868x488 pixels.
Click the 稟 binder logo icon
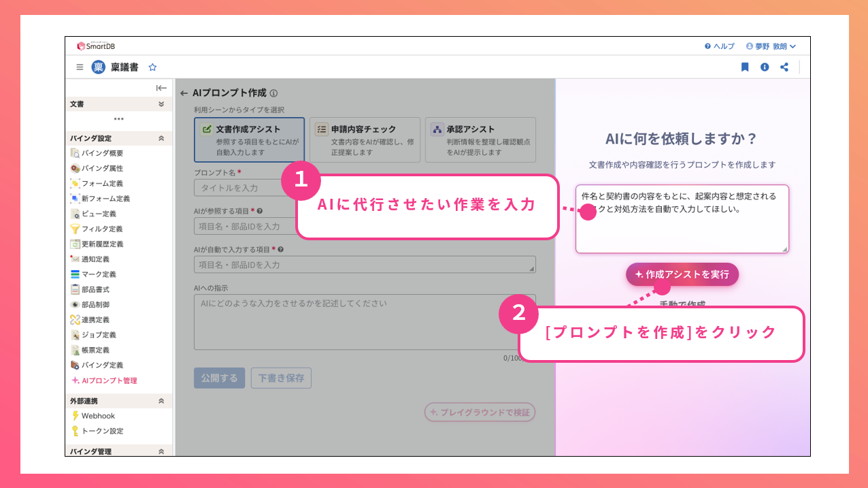pos(99,67)
